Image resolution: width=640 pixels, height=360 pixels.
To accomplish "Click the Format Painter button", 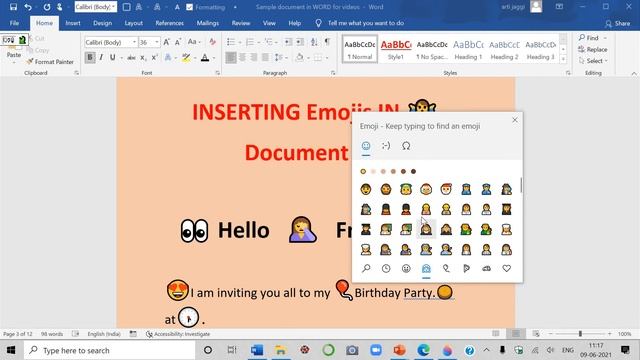I will pyautogui.click(x=50, y=62).
